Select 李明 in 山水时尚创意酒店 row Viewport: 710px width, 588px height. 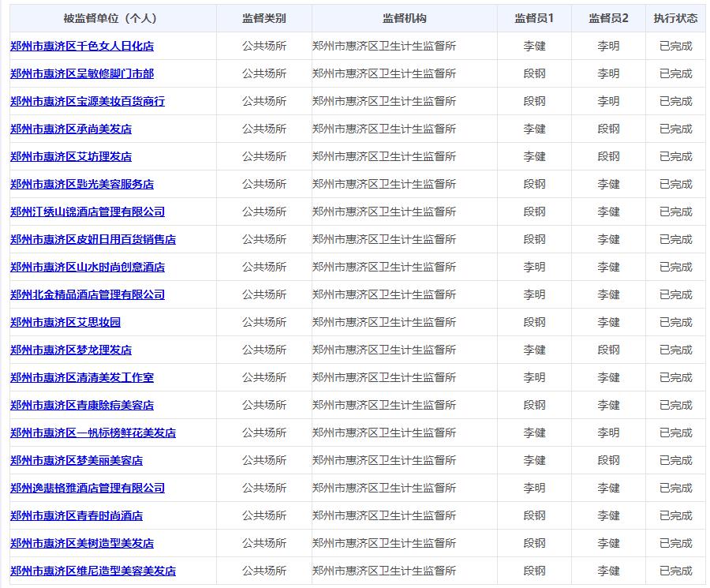pyautogui.click(x=534, y=267)
